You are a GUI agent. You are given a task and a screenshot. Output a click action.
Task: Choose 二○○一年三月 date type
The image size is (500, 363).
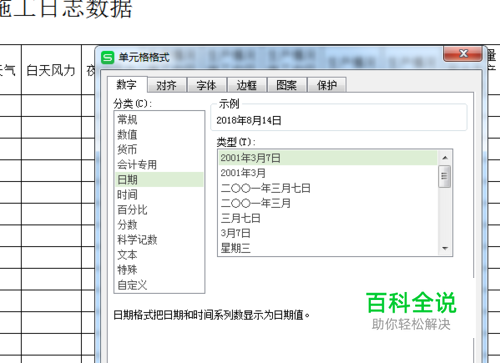[x=328, y=203]
